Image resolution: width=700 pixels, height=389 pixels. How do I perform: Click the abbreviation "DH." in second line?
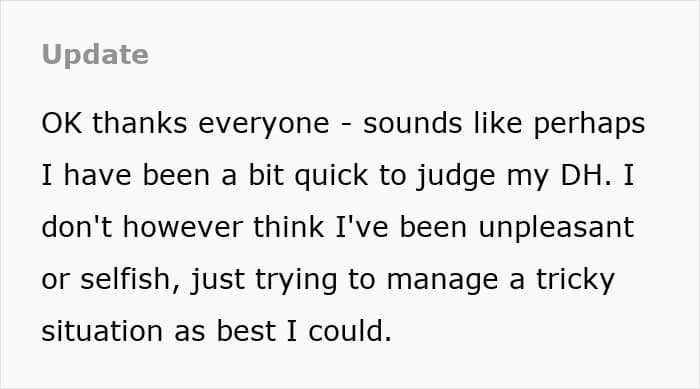tap(586, 175)
